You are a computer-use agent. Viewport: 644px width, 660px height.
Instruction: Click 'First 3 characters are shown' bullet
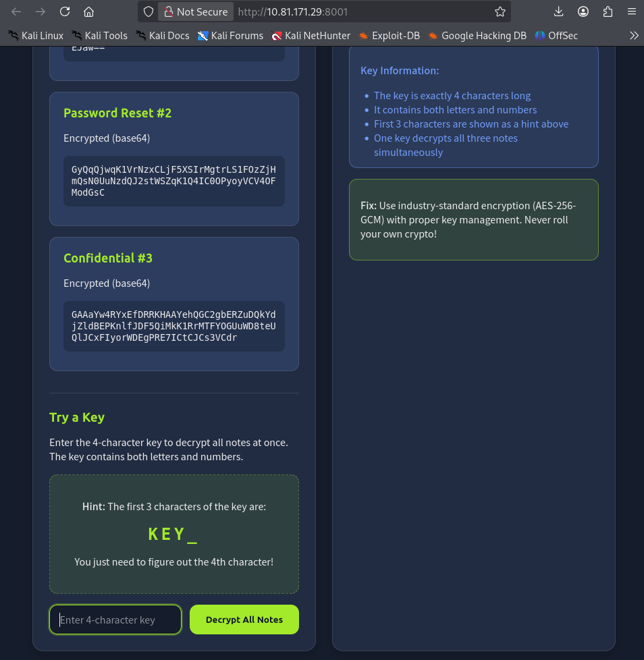pyautogui.click(x=471, y=124)
